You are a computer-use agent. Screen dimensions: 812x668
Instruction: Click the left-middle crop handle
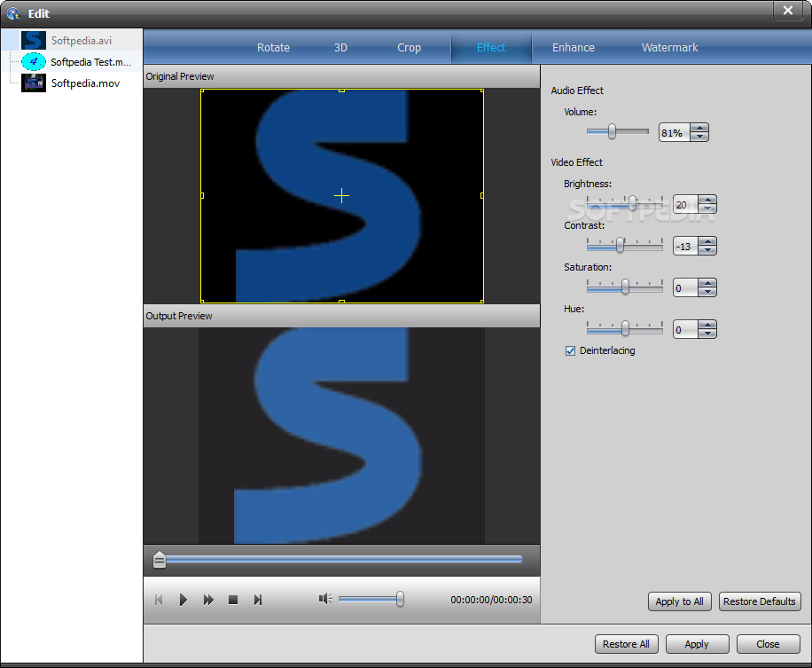tap(202, 195)
